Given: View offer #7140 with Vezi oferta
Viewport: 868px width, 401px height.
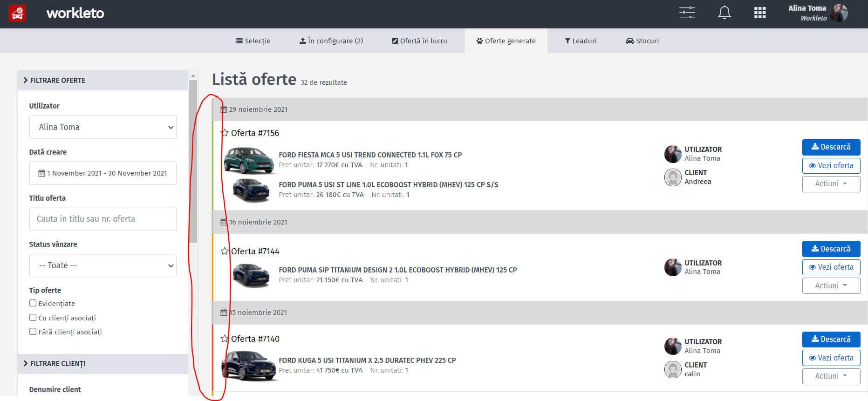Looking at the screenshot, I should (x=831, y=358).
